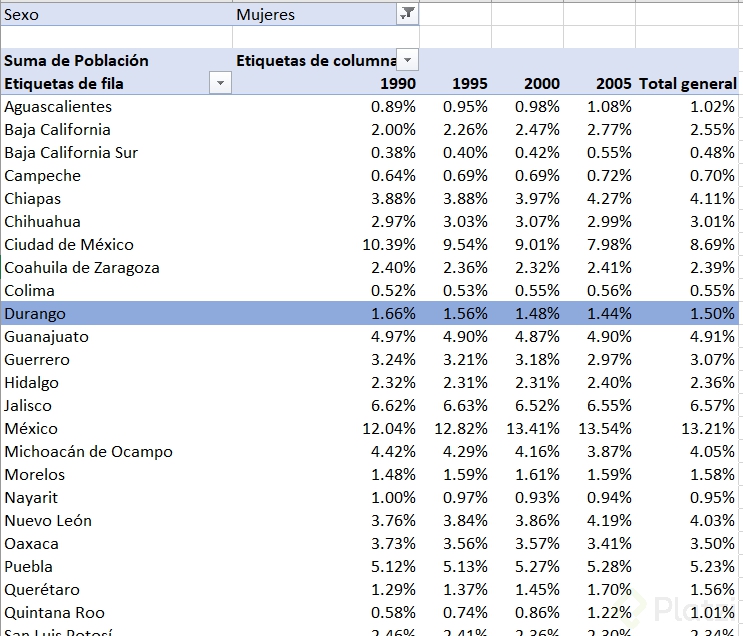Click the 1995 column header
The height and width of the screenshot is (636, 743).
[x=470, y=83]
